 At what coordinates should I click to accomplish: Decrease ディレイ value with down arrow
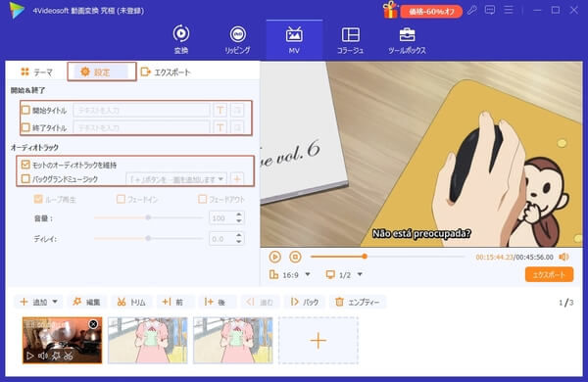(x=239, y=241)
